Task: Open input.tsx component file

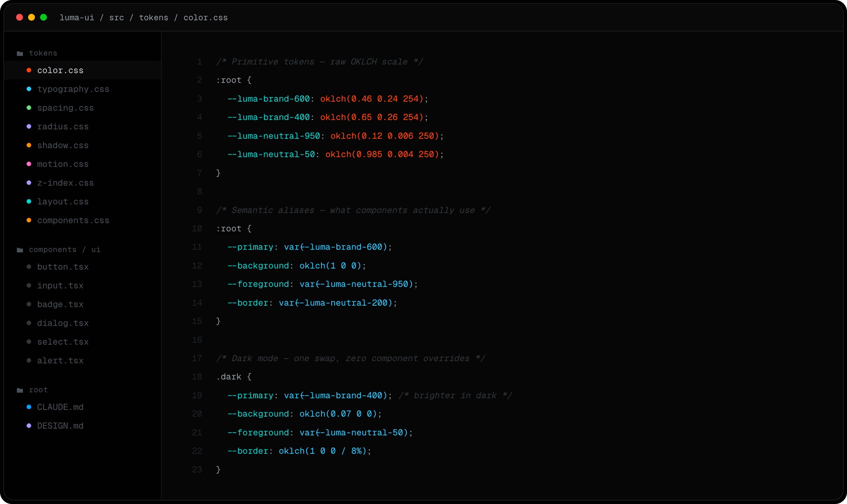Action: point(83,285)
